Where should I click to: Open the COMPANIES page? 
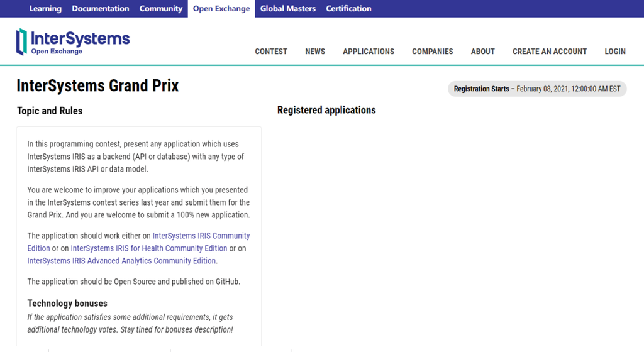pyautogui.click(x=433, y=52)
